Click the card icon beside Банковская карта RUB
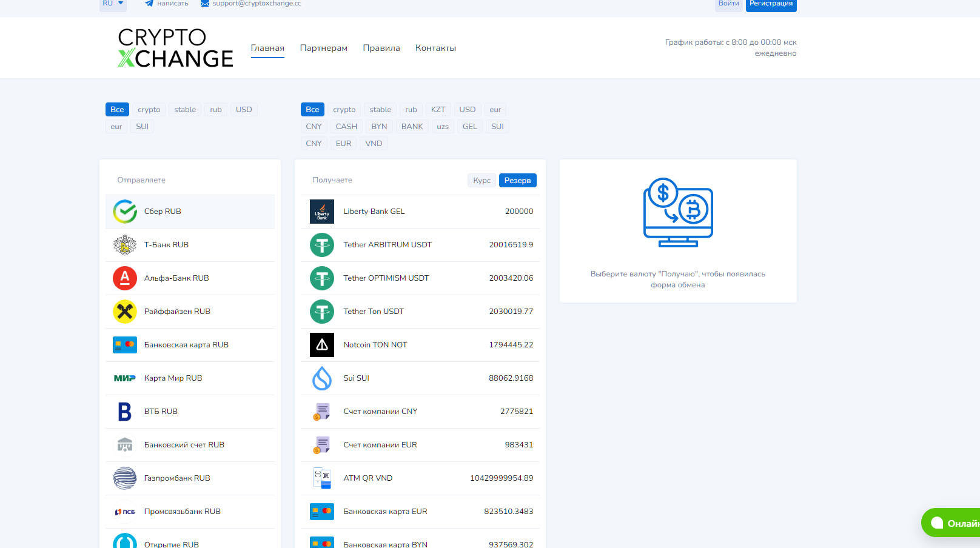This screenshot has width=980, height=548. click(125, 345)
